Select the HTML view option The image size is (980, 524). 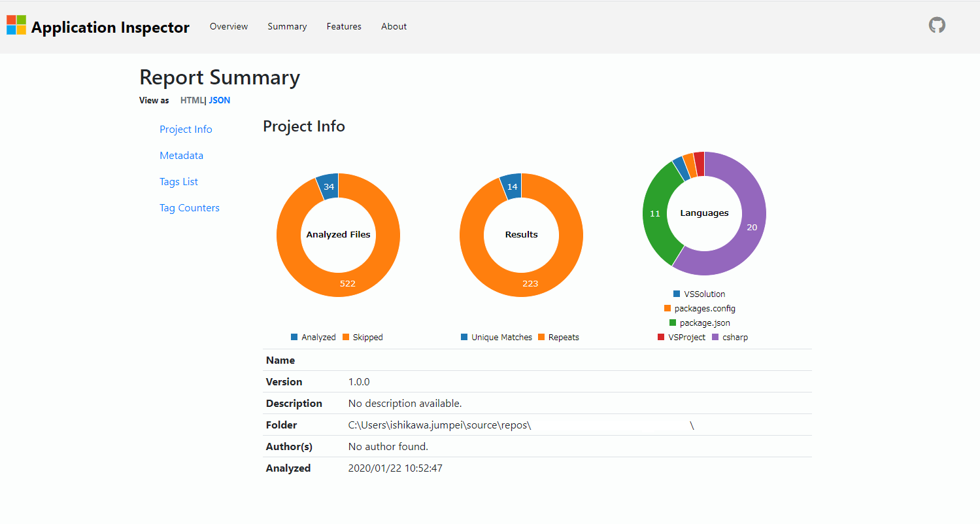click(x=192, y=101)
